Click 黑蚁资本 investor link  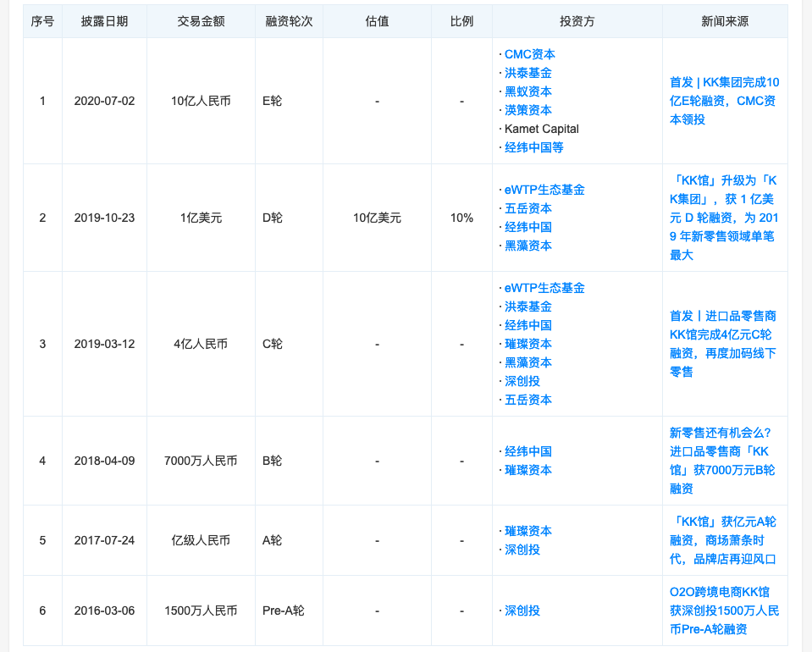click(528, 91)
